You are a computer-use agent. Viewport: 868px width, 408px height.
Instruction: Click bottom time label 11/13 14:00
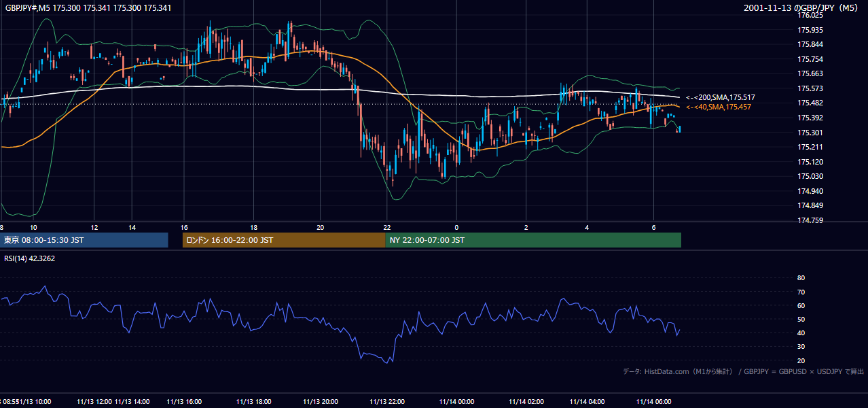tap(132, 402)
